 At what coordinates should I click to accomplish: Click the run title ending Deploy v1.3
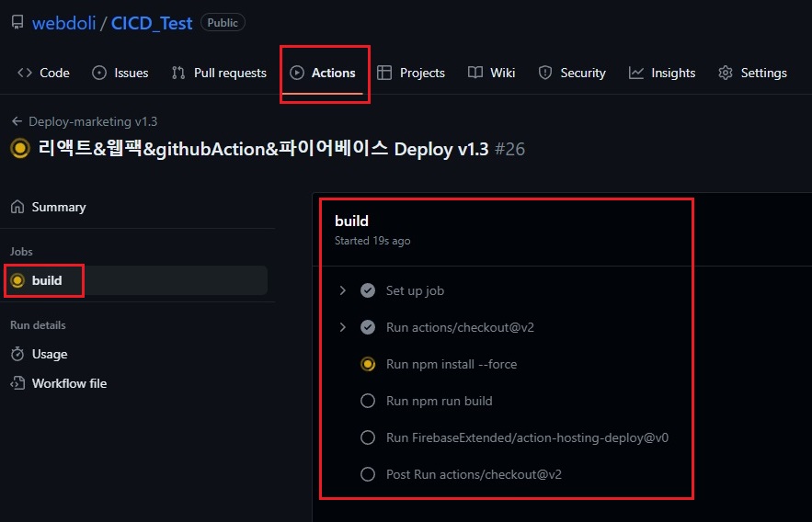263,149
